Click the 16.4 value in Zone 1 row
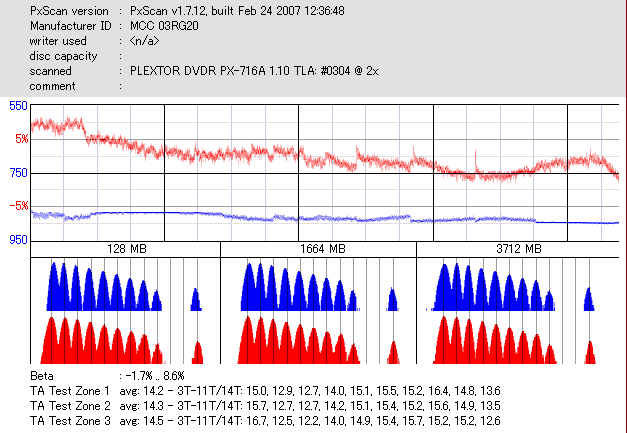This screenshot has height=433, width=627. click(439, 391)
